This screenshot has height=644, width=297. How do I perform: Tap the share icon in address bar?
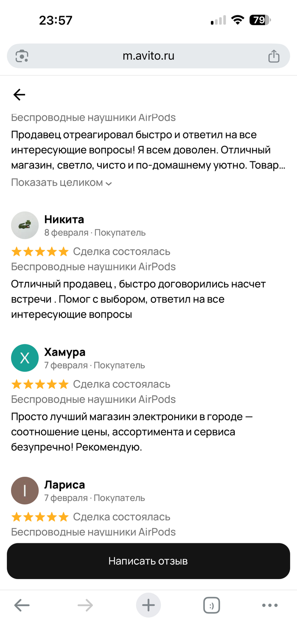[x=274, y=56]
